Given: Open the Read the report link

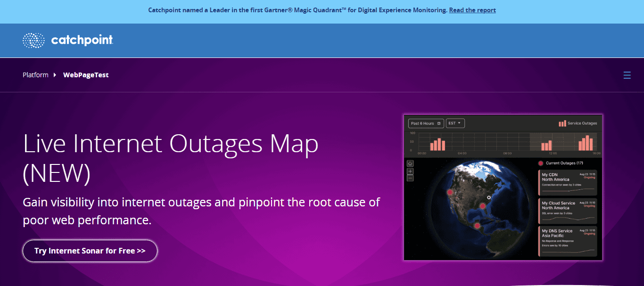Looking at the screenshot, I should [472, 10].
